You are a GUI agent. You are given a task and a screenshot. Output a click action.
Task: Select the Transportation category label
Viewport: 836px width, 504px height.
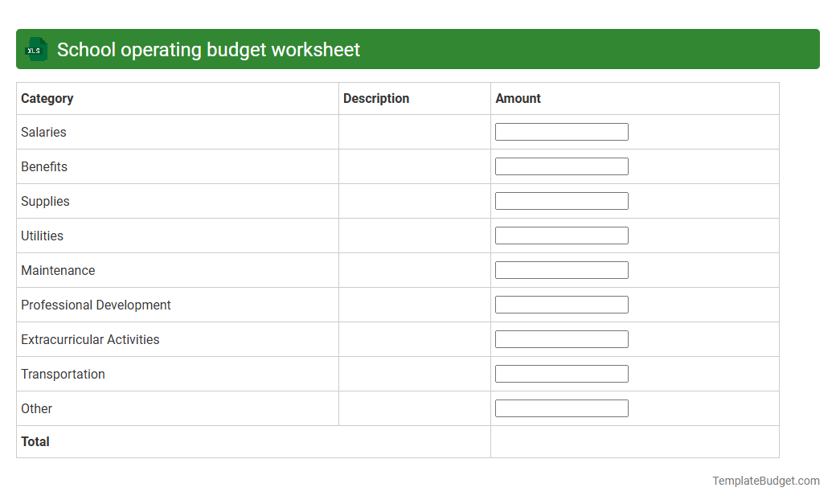pyautogui.click(x=63, y=374)
